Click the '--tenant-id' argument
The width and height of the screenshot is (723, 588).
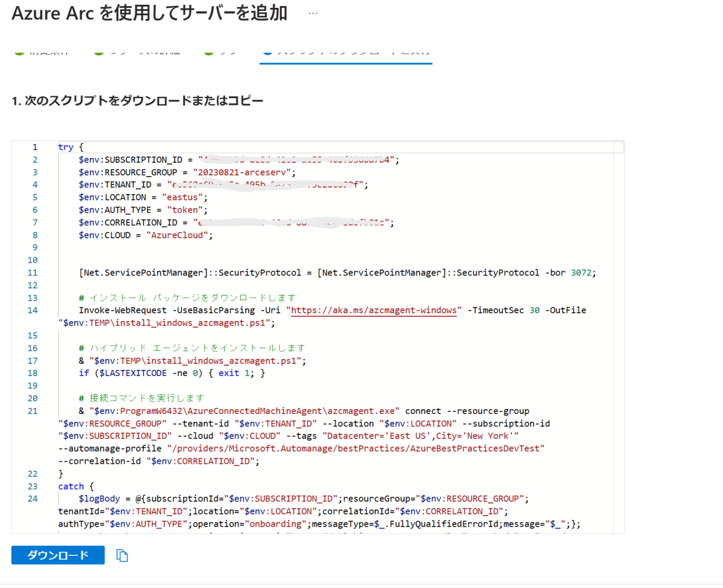(202, 424)
